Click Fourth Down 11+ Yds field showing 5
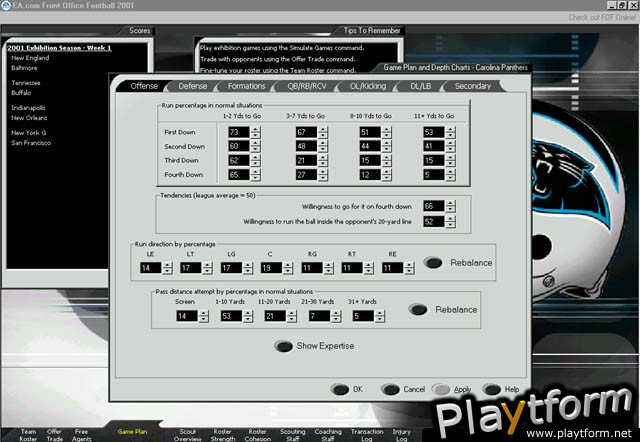This screenshot has height=442, width=640. coord(433,175)
